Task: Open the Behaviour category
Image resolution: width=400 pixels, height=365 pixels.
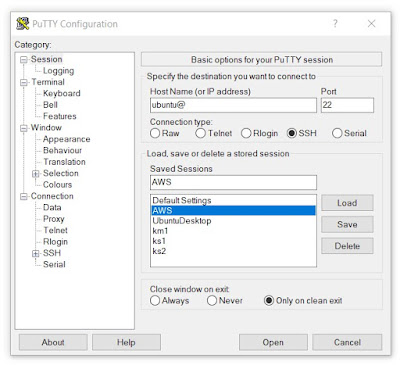Action: click(62, 150)
